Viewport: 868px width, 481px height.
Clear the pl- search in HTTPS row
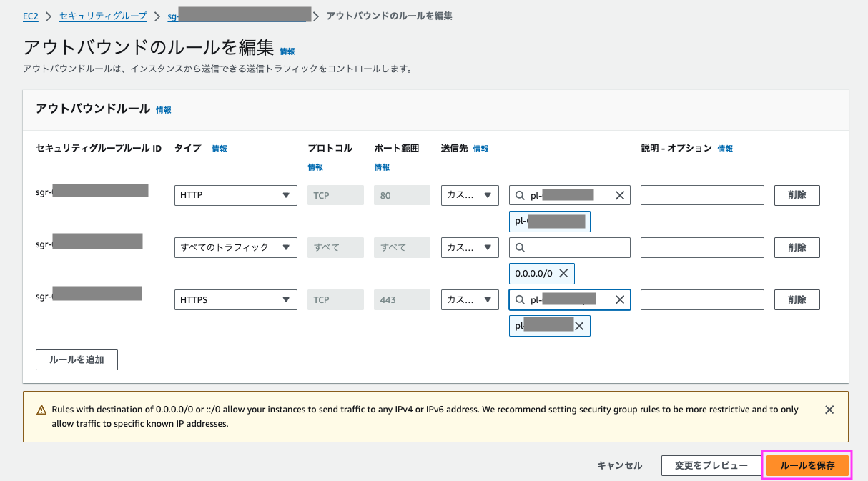[x=620, y=300]
